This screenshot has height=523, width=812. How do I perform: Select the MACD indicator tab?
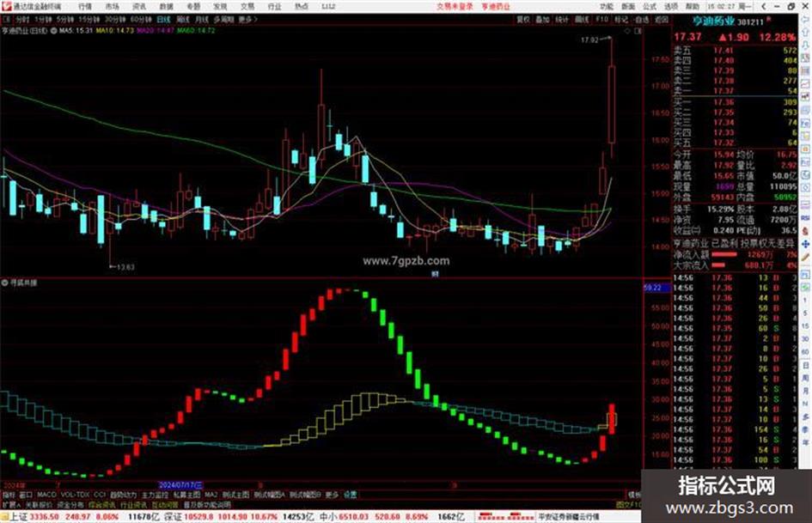46,495
